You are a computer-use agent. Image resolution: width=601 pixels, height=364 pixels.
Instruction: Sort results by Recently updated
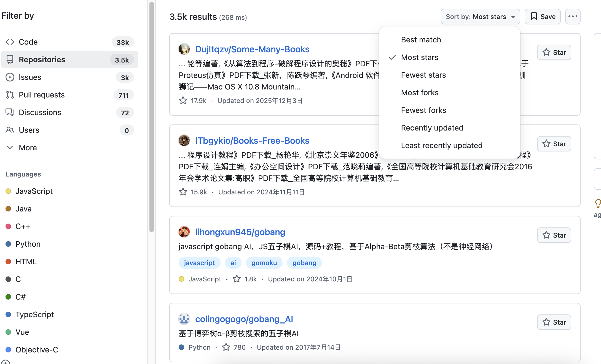click(x=450, y=128)
